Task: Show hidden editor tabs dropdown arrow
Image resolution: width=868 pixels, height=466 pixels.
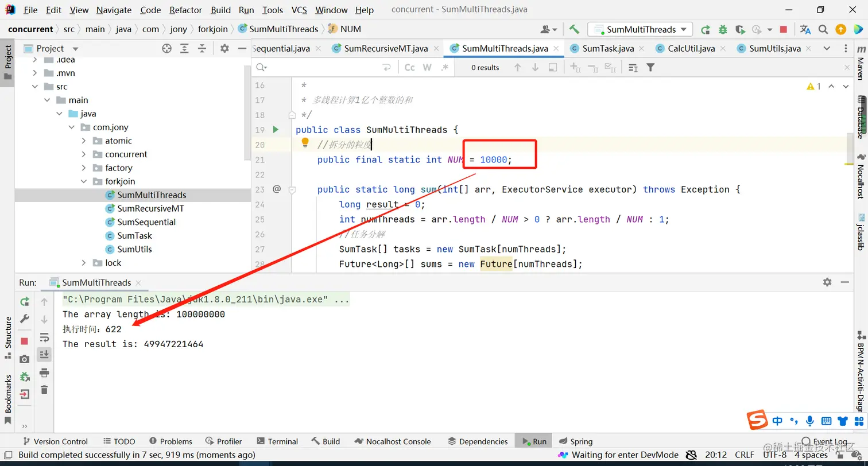Action: (827, 49)
